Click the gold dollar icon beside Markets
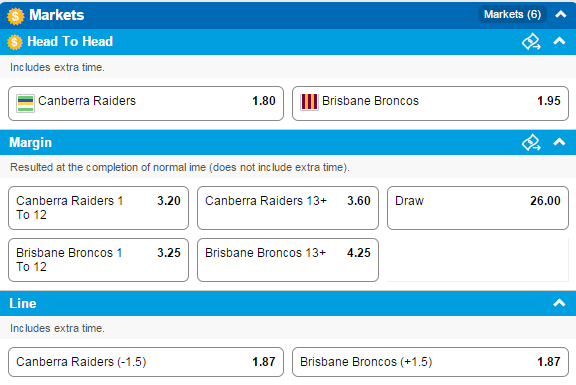The height and width of the screenshot is (385, 576). click(15, 16)
